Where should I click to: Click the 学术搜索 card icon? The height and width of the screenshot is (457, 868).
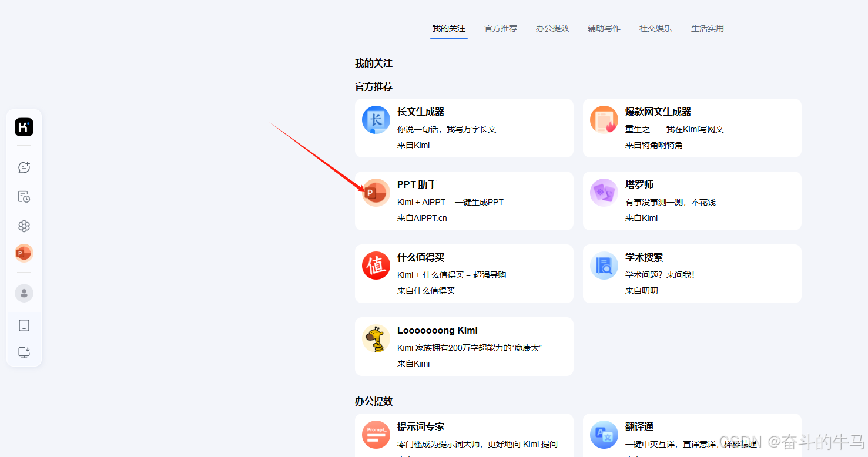(604, 266)
